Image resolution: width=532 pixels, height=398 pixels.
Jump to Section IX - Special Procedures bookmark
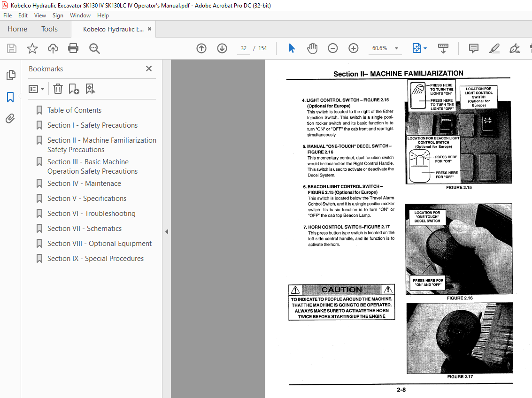[x=95, y=258]
